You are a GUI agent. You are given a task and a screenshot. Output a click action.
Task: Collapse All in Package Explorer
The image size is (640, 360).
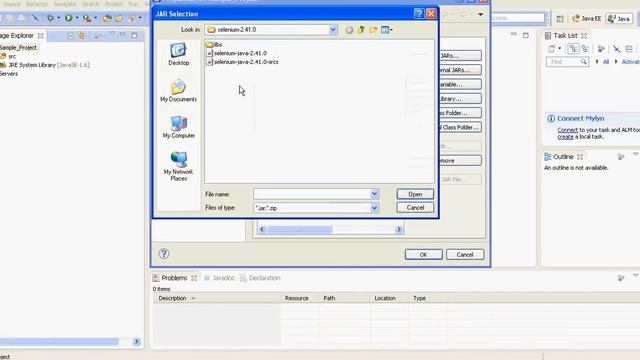(x=70, y=36)
